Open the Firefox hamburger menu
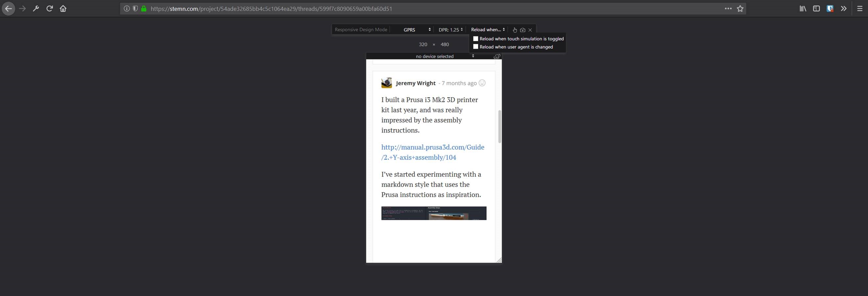Image resolution: width=868 pixels, height=296 pixels. pyautogui.click(x=859, y=9)
